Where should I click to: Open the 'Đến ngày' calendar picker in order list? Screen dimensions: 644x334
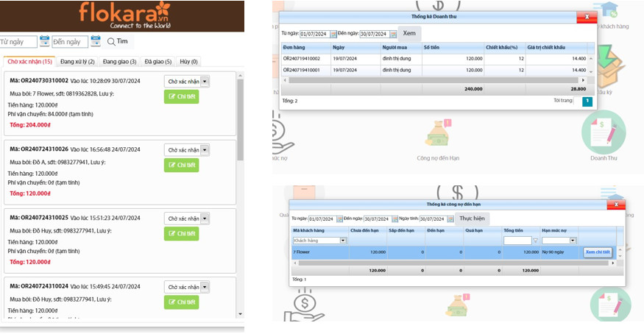pos(96,41)
